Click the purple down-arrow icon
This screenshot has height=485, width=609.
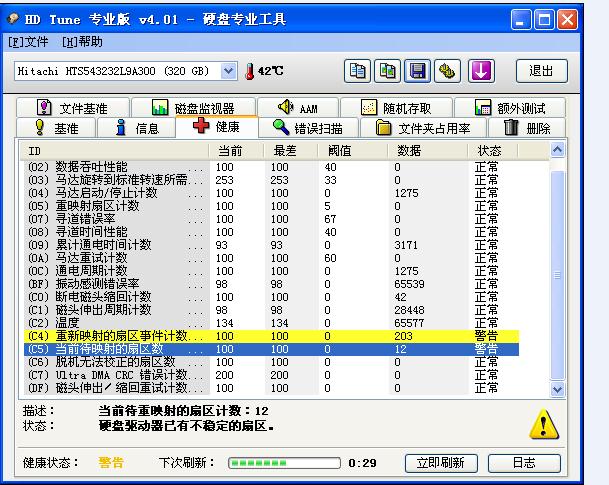click(x=481, y=71)
